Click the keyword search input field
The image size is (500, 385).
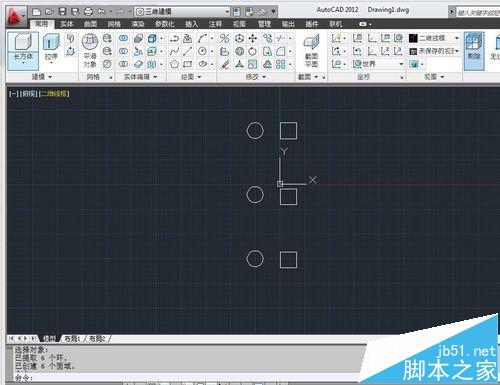click(x=479, y=12)
